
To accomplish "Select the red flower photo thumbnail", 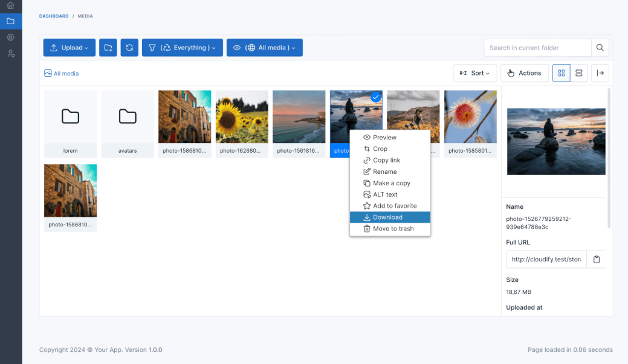I will 470,117.
